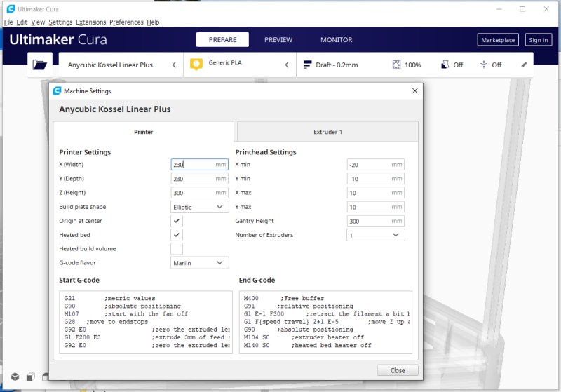561x392 pixels.
Task: Click the Y min input field
Action: click(x=376, y=179)
